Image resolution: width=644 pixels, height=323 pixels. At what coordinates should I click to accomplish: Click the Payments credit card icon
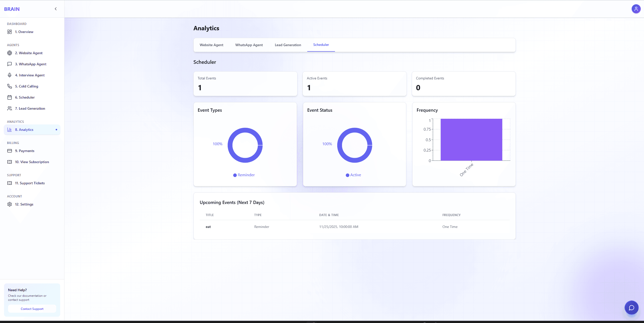10,151
